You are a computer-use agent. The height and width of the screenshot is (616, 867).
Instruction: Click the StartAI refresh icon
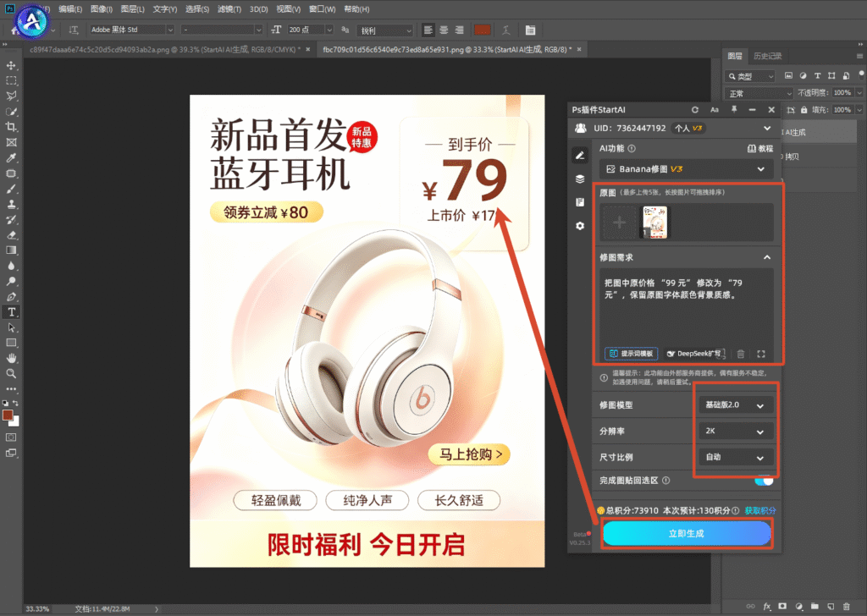pos(695,110)
